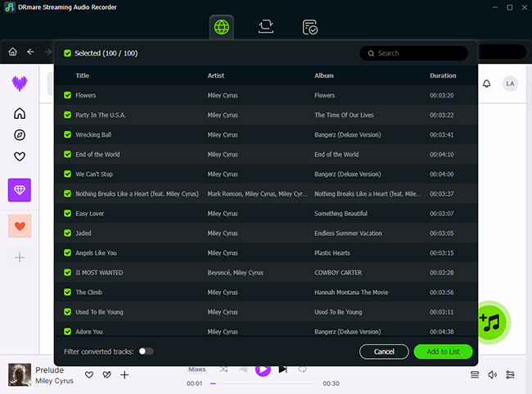Open Explore compass icon in sidebar
This screenshot has height=394, width=532.
click(20, 135)
